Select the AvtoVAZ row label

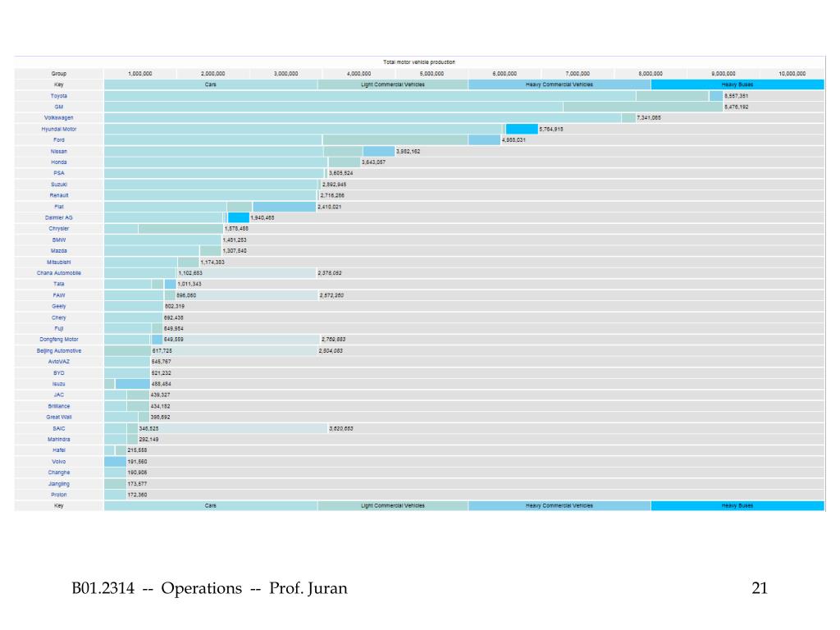(59, 362)
